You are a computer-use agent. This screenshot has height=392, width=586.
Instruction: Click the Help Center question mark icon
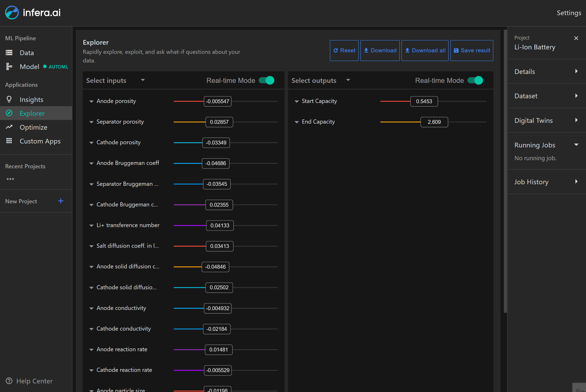[x=9, y=381]
